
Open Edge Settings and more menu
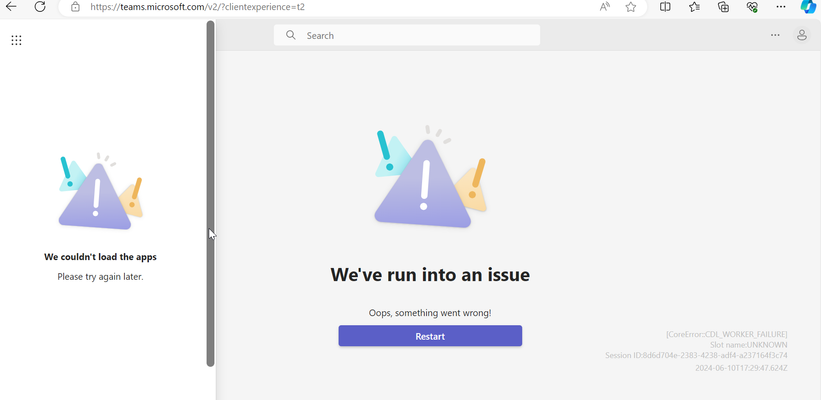coord(781,7)
